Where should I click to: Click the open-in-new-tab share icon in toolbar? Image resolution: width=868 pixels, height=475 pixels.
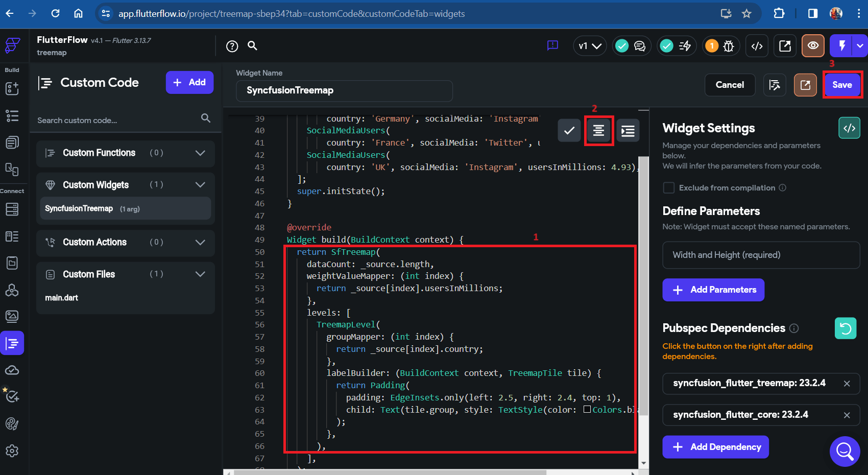click(785, 46)
